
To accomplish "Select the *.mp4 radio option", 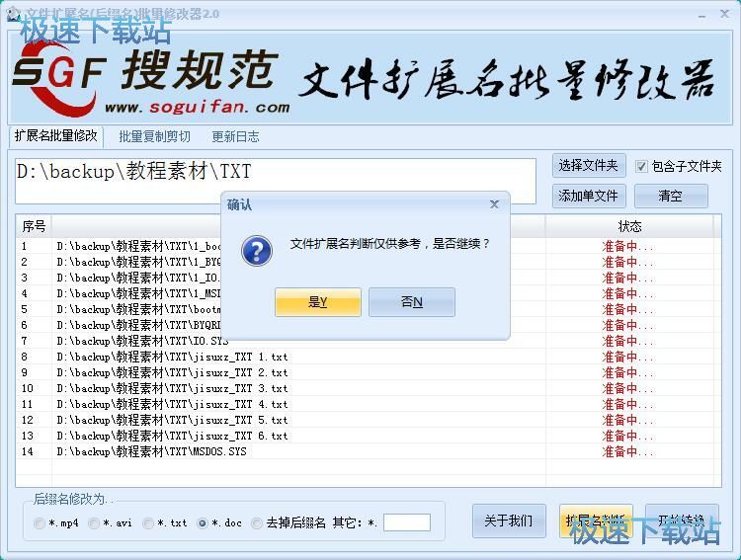I will point(40,523).
